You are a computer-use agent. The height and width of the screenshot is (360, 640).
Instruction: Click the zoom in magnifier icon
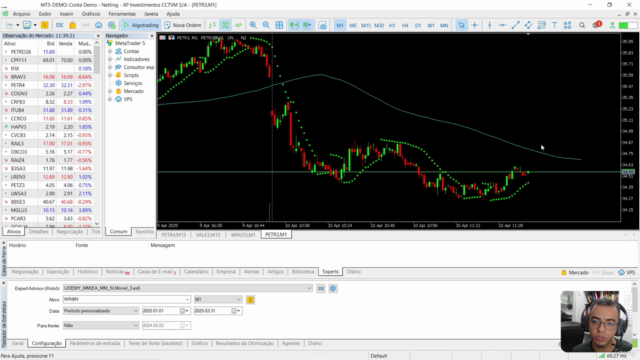point(253,25)
